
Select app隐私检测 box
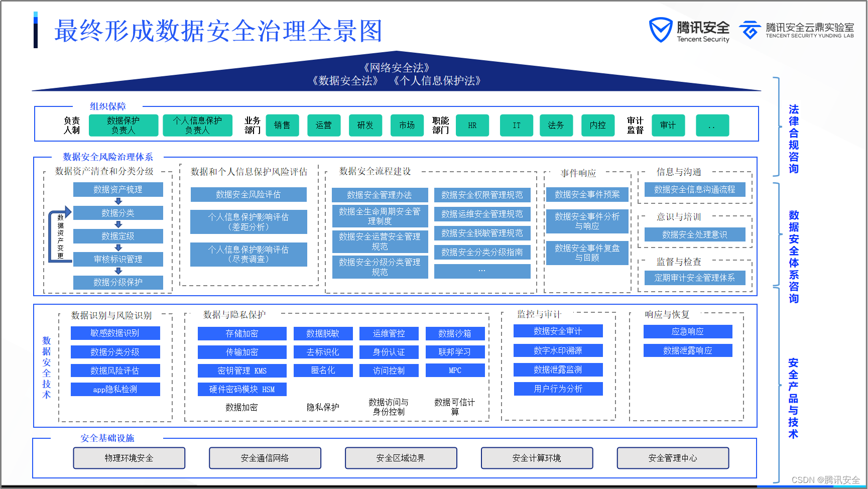(115, 389)
